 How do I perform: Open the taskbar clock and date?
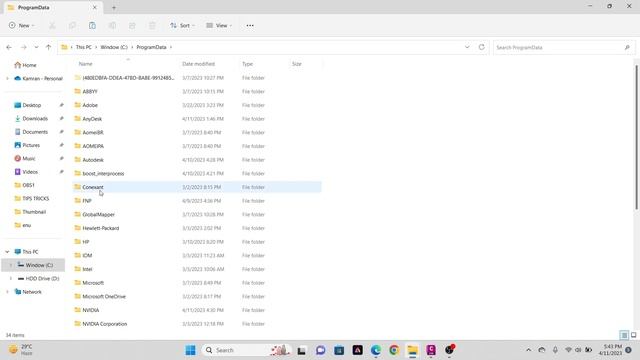click(x=610, y=350)
